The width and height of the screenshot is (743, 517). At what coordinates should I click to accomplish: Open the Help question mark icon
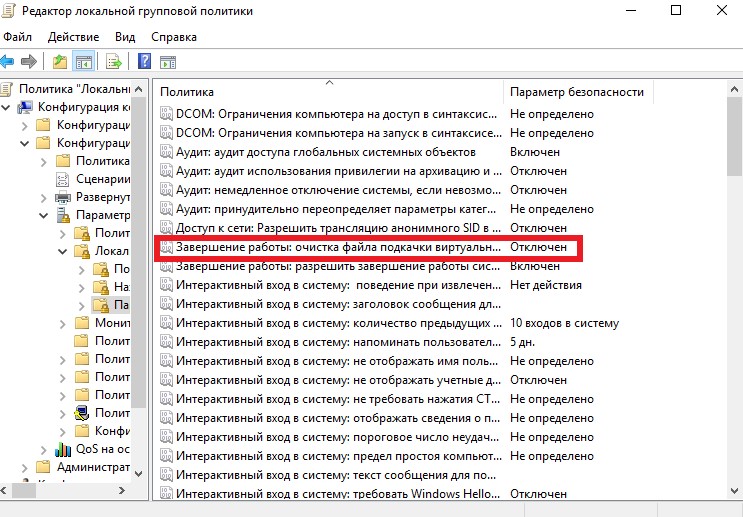[x=144, y=61]
